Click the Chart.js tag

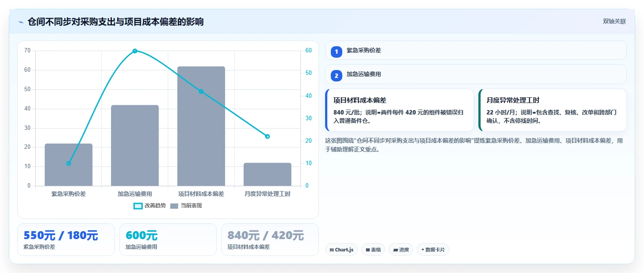[x=341, y=250]
